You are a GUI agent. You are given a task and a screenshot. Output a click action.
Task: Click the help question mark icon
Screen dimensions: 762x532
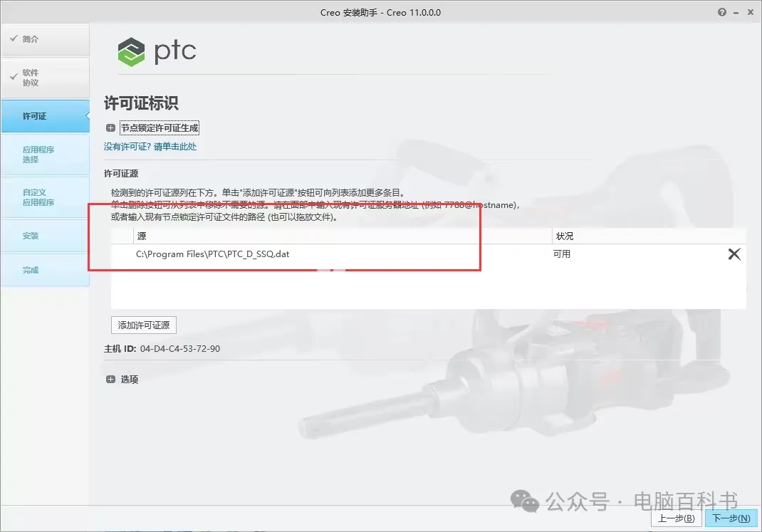(721, 12)
